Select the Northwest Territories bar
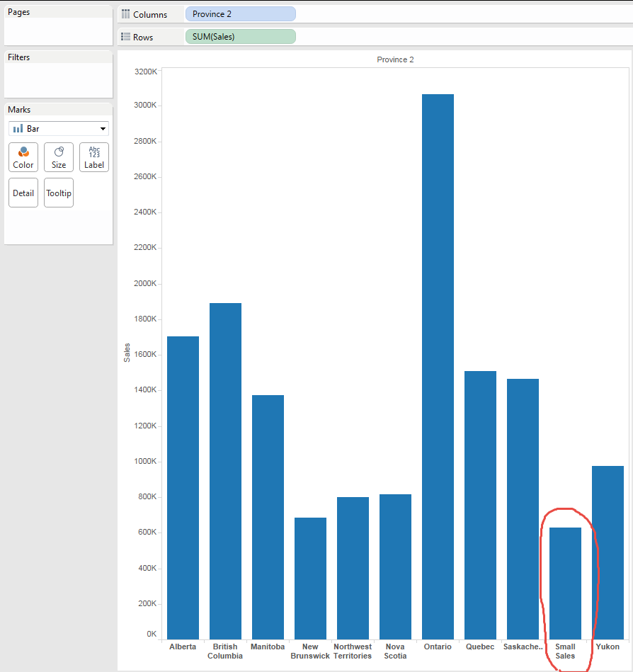The width and height of the screenshot is (633, 672). pos(353,569)
